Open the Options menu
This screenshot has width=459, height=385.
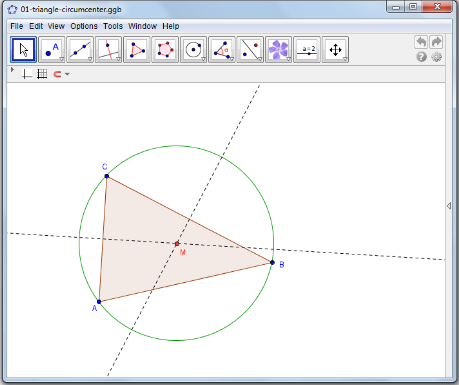pos(84,26)
